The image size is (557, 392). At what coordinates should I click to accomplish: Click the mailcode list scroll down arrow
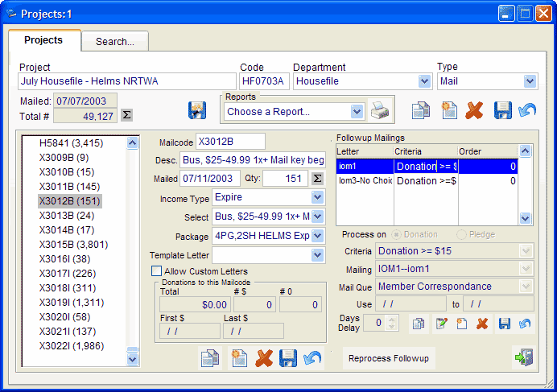click(x=132, y=359)
